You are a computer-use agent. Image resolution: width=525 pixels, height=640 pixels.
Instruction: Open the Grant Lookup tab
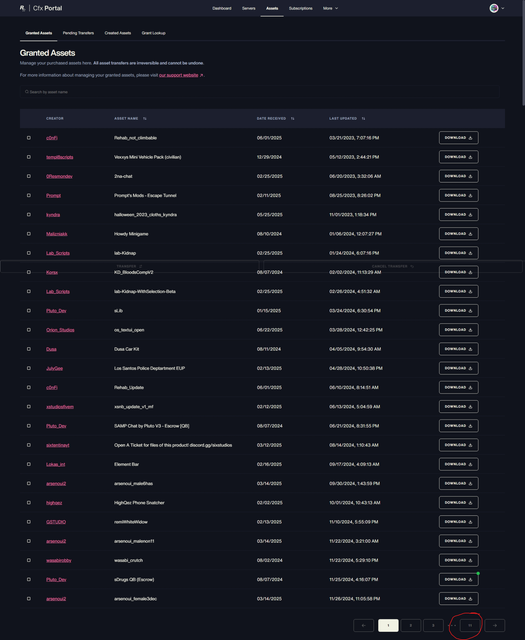point(153,33)
